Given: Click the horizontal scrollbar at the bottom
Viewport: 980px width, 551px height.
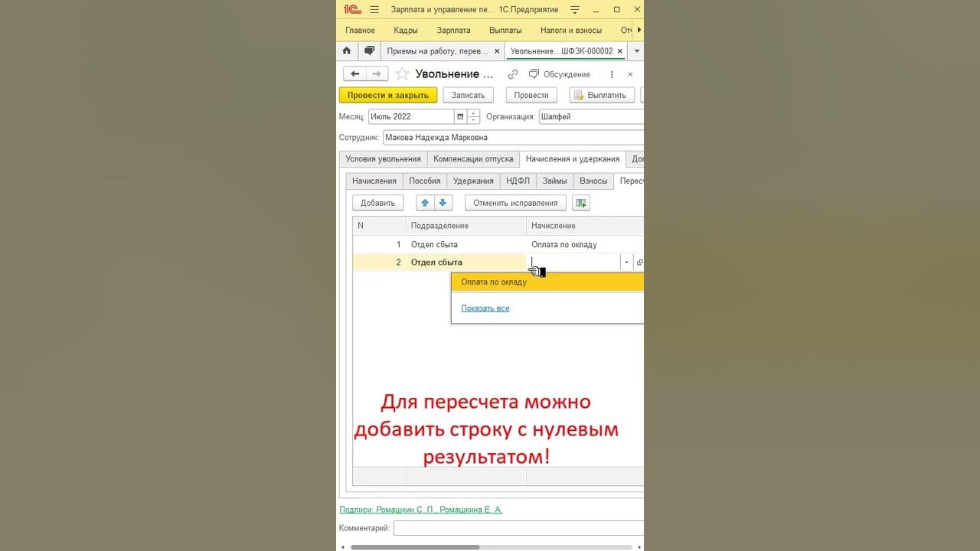Looking at the screenshot, I should pos(415,547).
